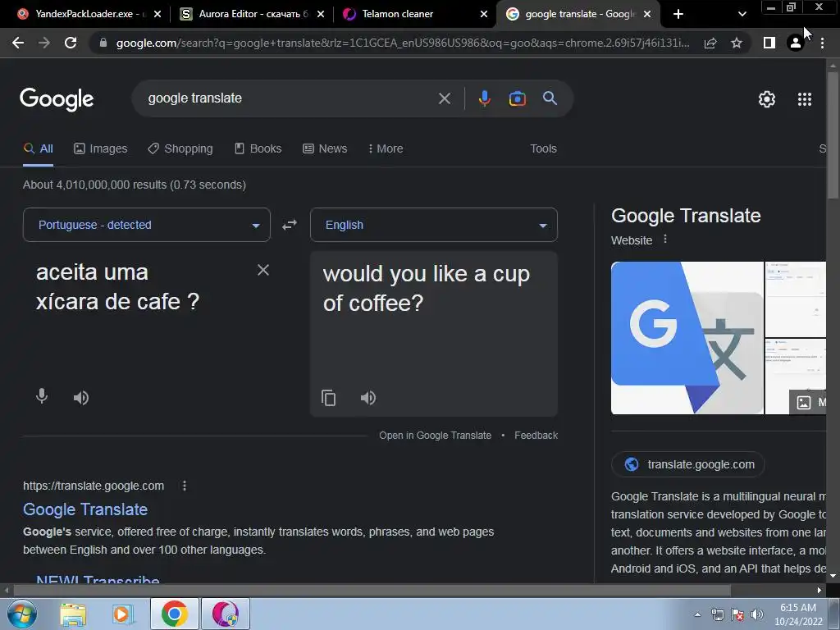Swap source and target languages

(x=290, y=225)
